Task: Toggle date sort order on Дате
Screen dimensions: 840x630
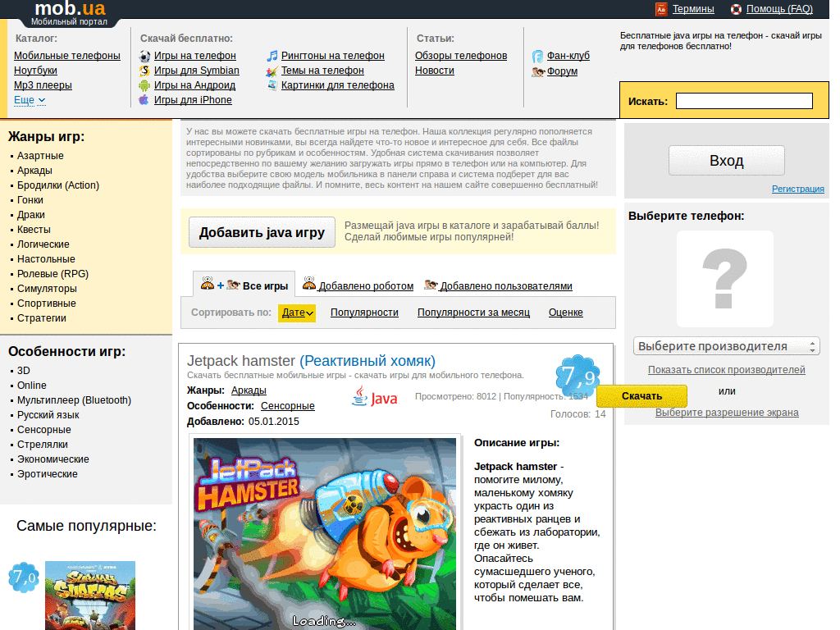Action: click(297, 313)
